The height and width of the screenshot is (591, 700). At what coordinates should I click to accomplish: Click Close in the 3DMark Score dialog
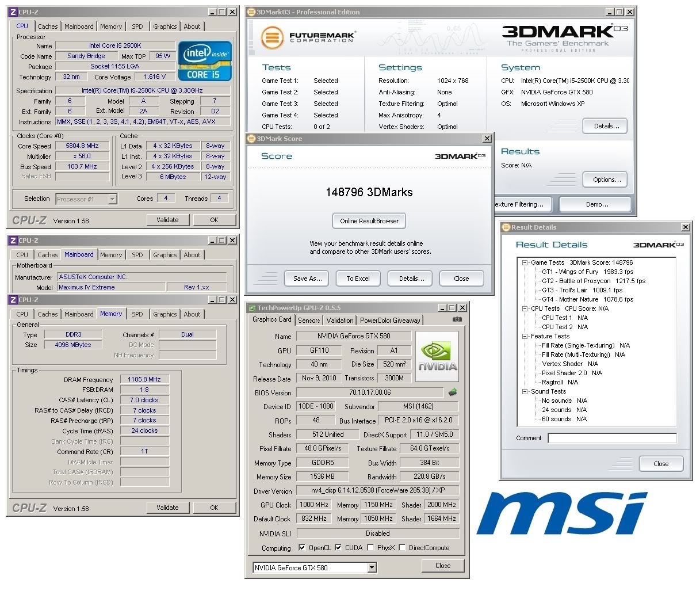(461, 279)
